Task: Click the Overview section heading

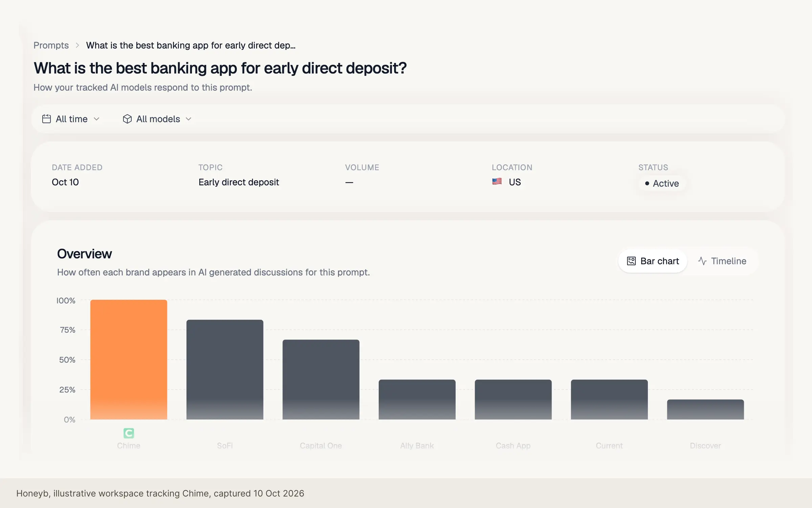Action: (x=84, y=254)
